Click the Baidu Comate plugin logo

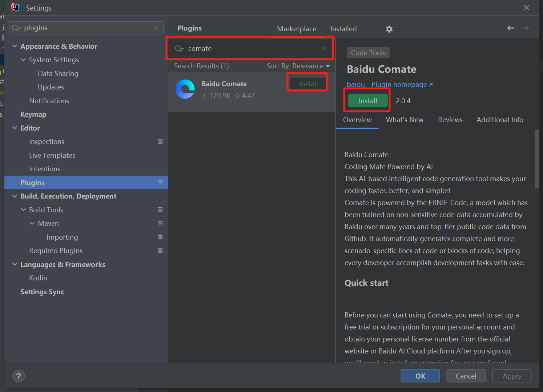pos(185,89)
